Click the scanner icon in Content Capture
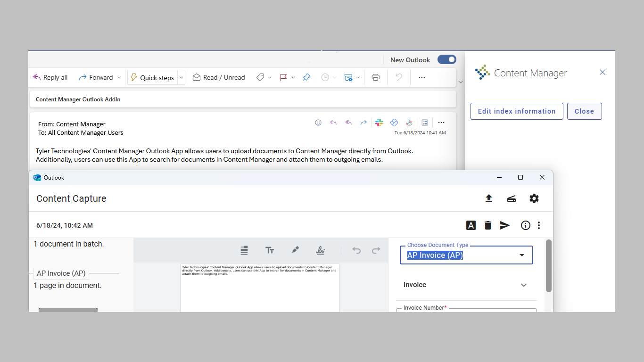The width and height of the screenshot is (644, 362). [512, 198]
